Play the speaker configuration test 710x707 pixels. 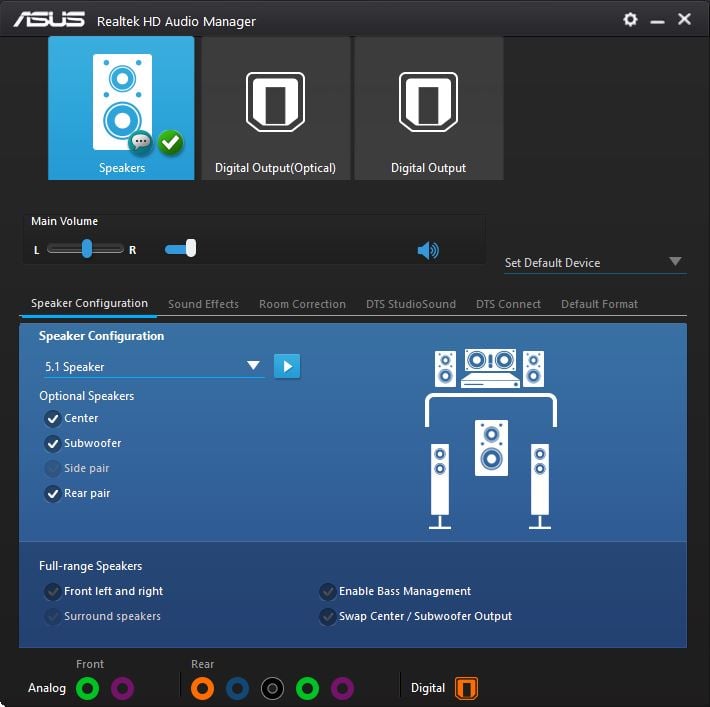[x=287, y=366]
